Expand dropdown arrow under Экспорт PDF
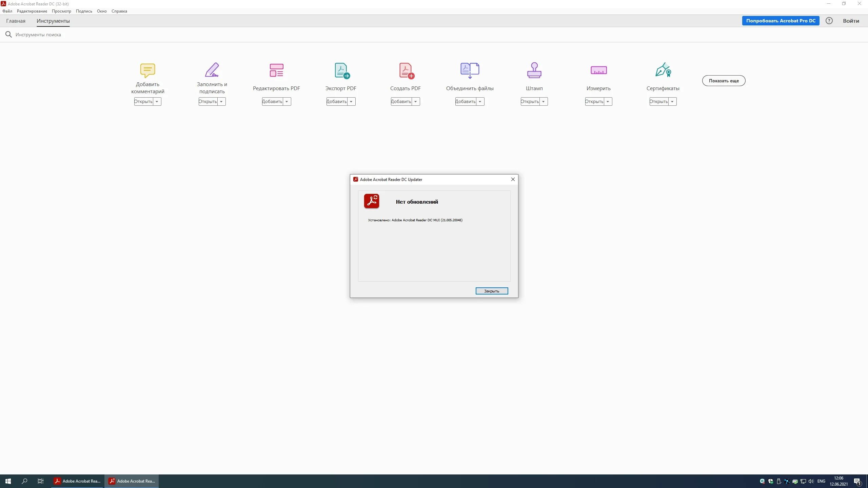The width and height of the screenshot is (868, 488). click(x=351, y=102)
